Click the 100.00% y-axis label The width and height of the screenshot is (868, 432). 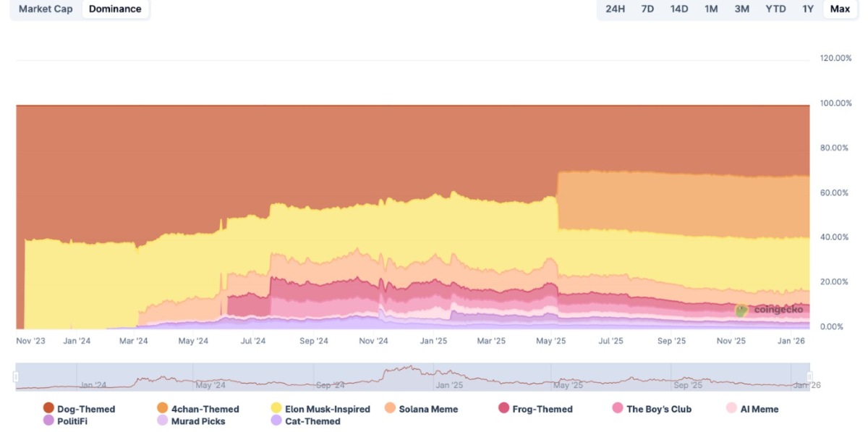[836, 103]
